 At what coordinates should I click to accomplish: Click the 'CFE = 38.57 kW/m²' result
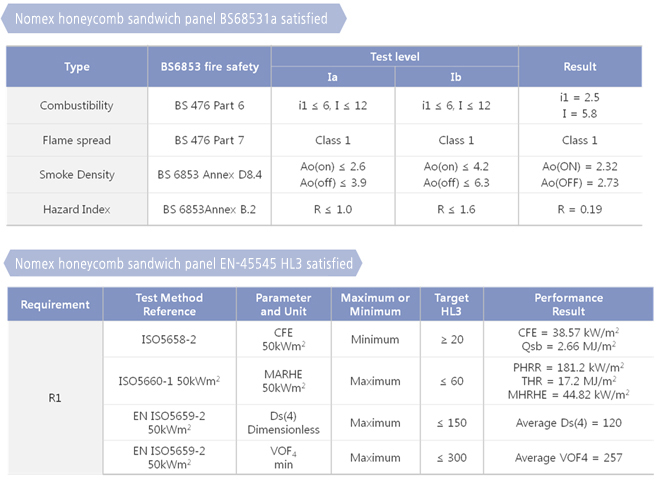[568, 333]
